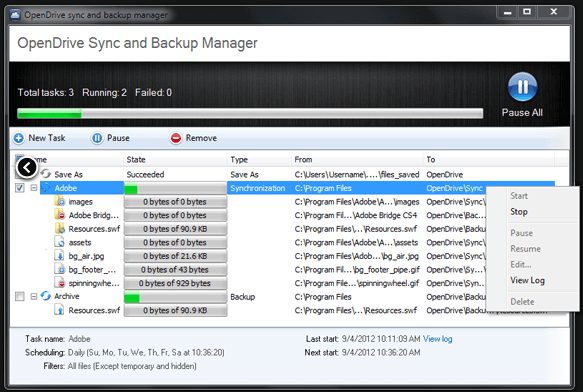Select the Archive task name
The height and width of the screenshot is (392, 583).
(x=67, y=296)
